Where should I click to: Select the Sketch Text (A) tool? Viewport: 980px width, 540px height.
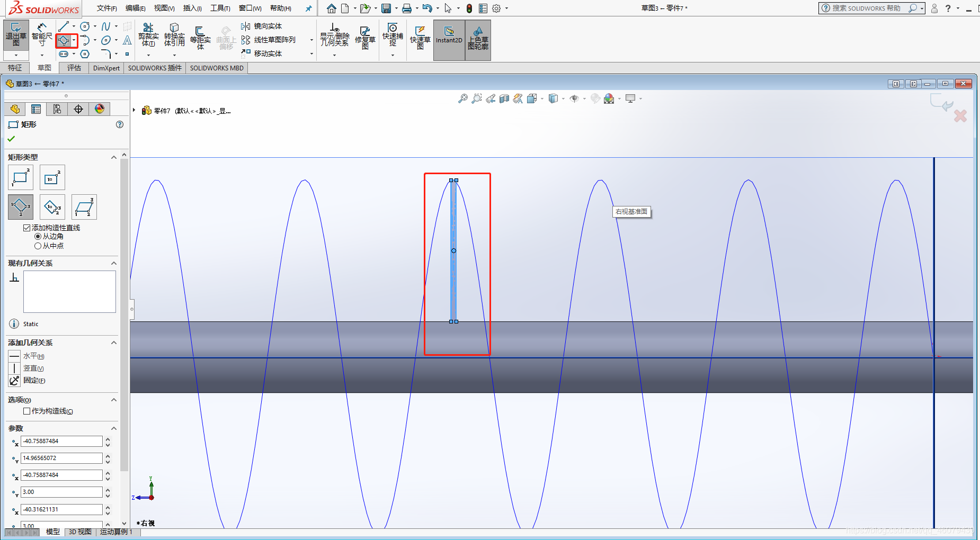[x=127, y=40]
